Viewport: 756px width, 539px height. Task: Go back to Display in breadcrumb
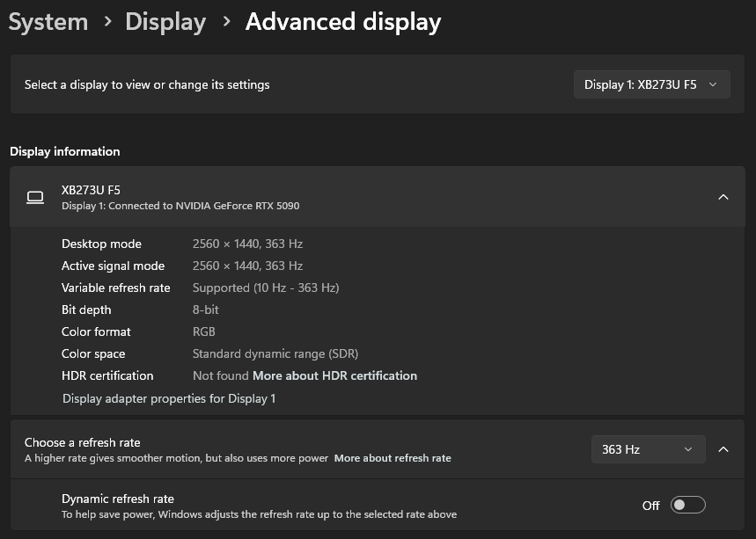[x=165, y=22]
